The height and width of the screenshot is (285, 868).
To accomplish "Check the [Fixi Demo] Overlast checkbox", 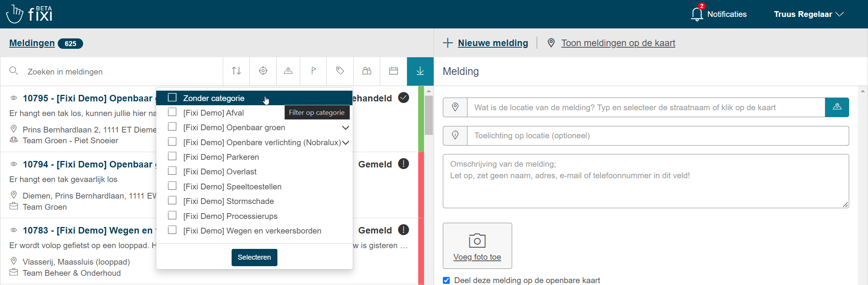I will pos(172,171).
